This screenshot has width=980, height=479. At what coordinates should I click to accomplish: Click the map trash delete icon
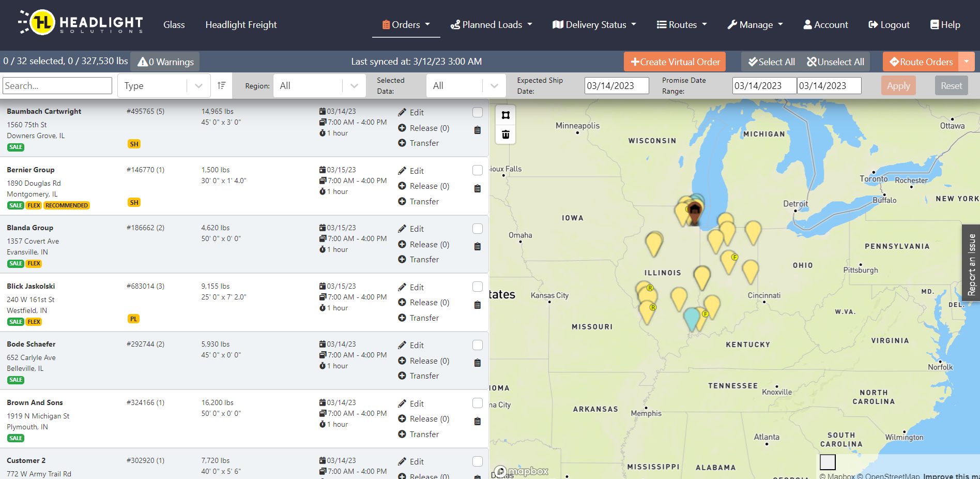(x=506, y=135)
